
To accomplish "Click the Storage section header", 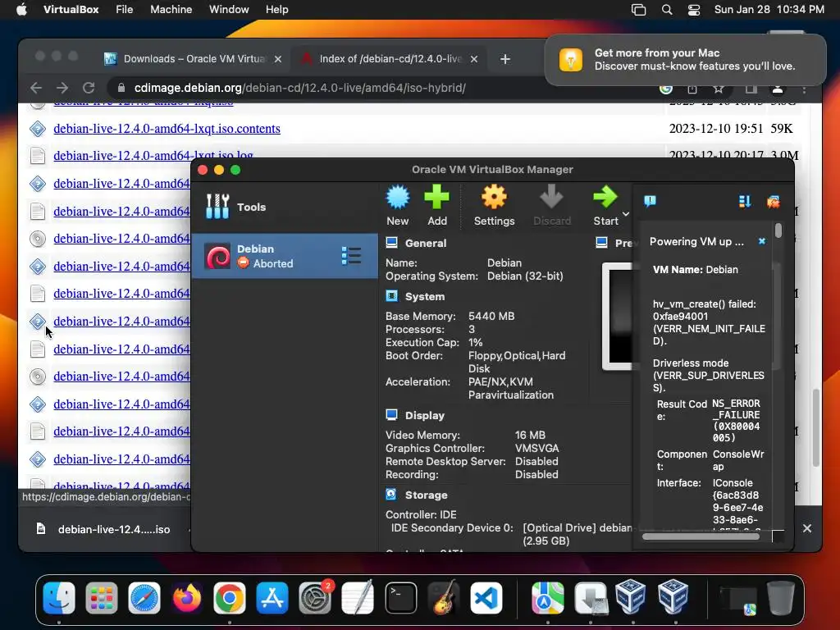I will click(427, 495).
